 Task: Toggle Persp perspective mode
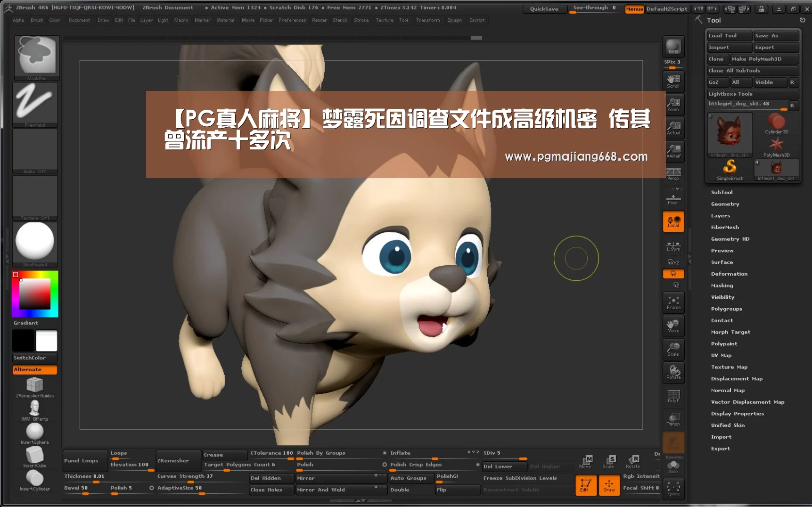pyautogui.click(x=673, y=174)
